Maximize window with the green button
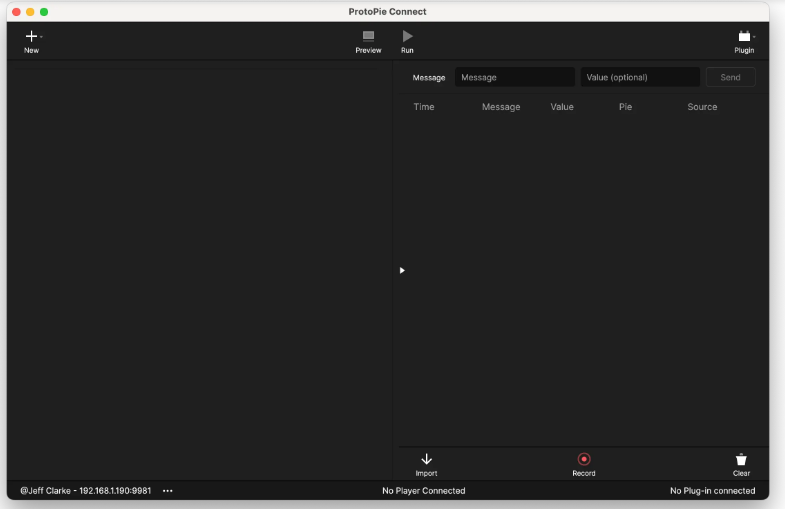Viewport: 785px width, 509px height. [x=44, y=12]
